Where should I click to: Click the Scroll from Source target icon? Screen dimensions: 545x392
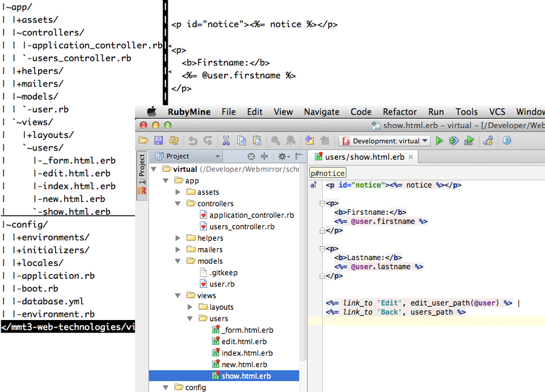click(x=251, y=157)
